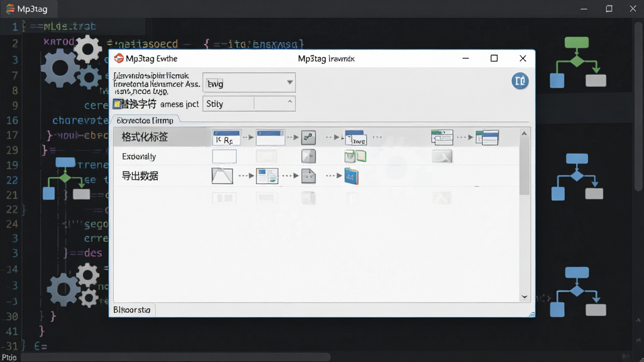Click the large gray gear near line 7
This screenshot has width=644, height=362.
point(60,68)
